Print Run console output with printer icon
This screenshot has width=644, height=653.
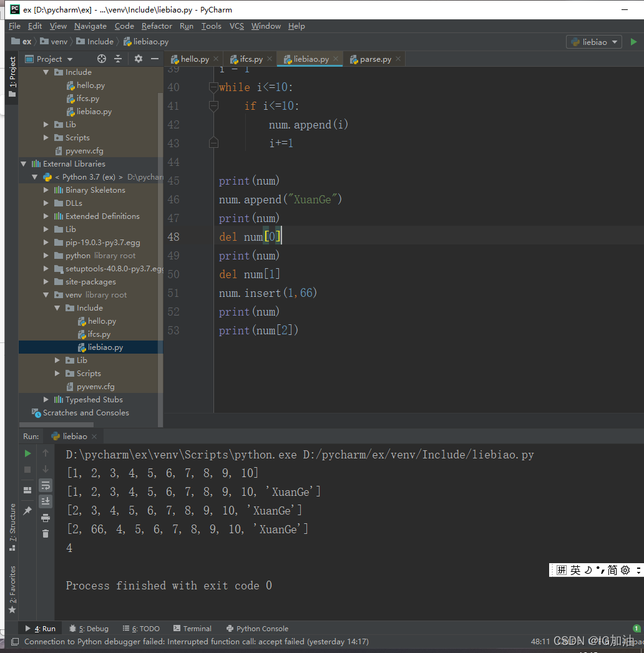pyautogui.click(x=46, y=518)
